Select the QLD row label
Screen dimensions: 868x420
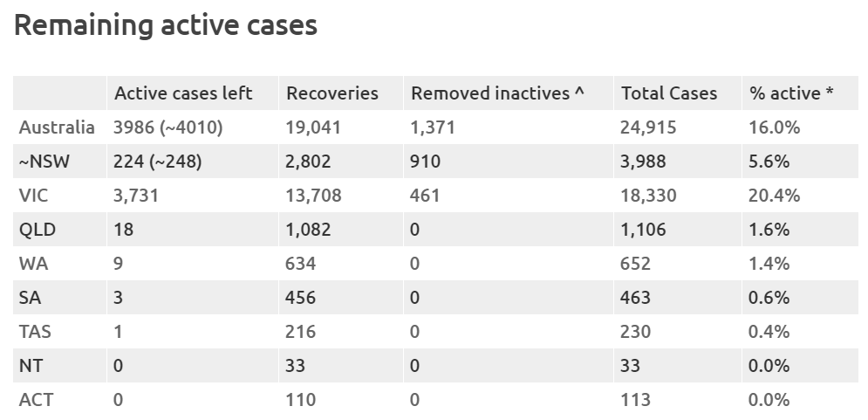coord(38,230)
